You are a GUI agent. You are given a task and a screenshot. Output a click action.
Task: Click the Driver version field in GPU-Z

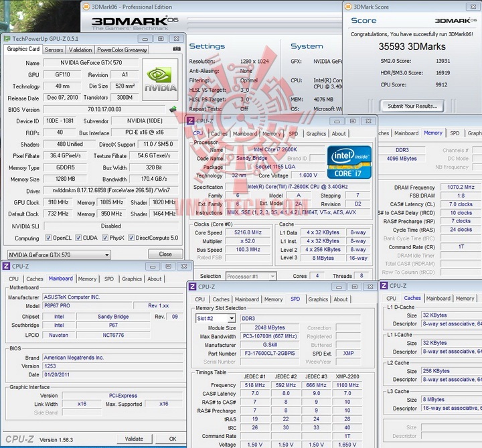pyautogui.click(x=111, y=191)
